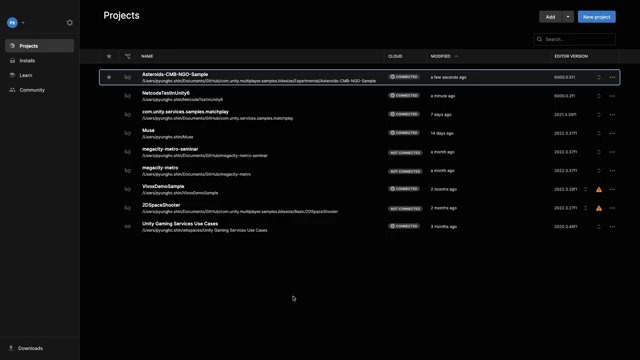Click link icon for VivoxDemoSample
The height and width of the screenshot is (360, 640).
pyautogui.click(x=128, y=189)
